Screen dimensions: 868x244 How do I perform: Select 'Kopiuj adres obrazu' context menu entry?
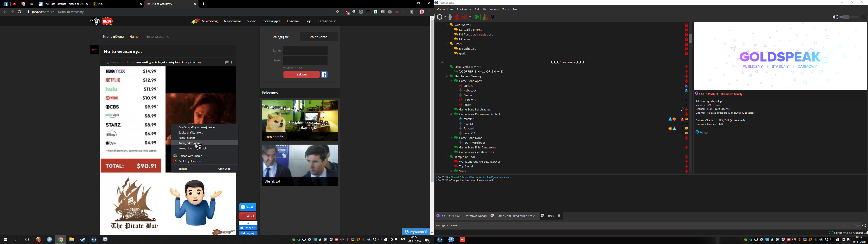click(190, 143)
